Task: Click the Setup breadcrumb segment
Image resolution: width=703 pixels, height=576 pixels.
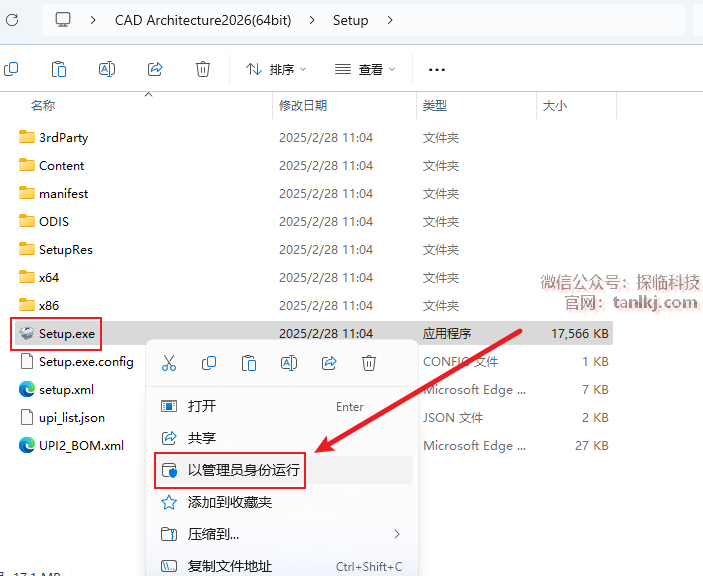Action: point(351,20)
